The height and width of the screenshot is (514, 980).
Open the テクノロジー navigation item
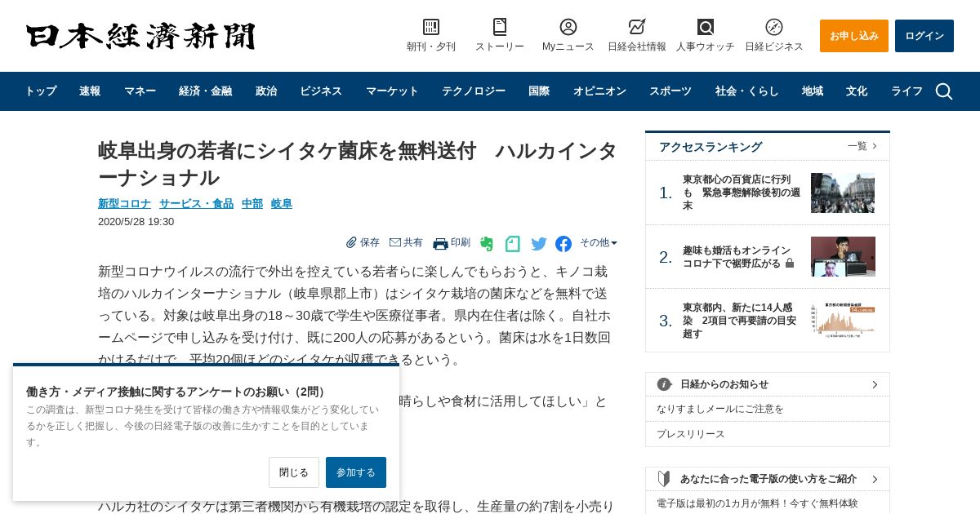click(474, 91)
